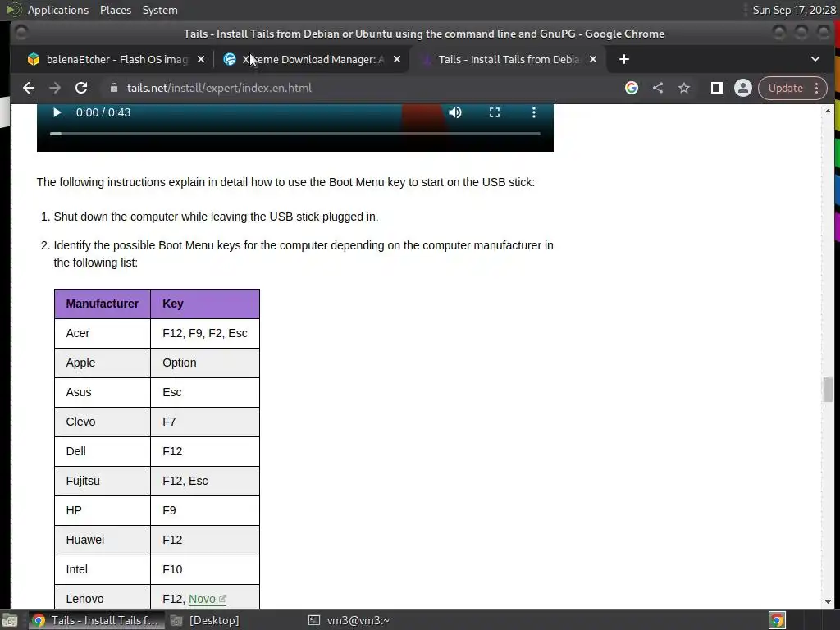This screenshot has width=840, height=630.
Task: Select the Huawei table cell
Action: point(103,540)
